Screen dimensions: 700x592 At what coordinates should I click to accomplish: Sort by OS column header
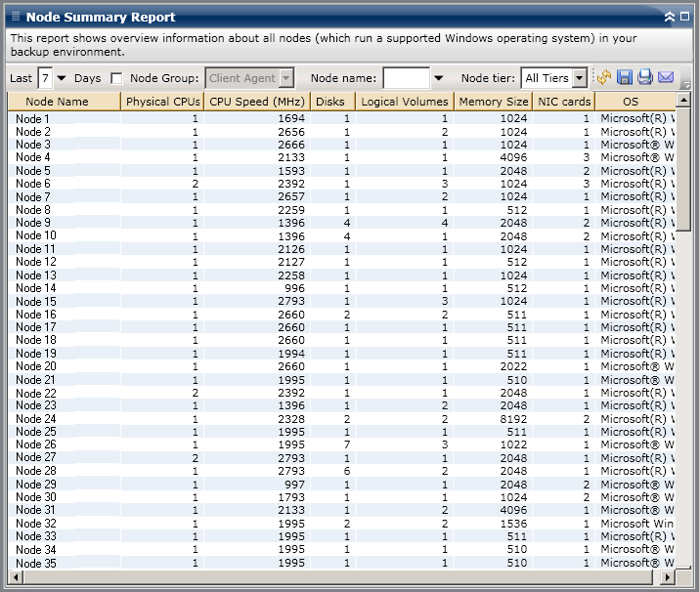coord(635,102)
